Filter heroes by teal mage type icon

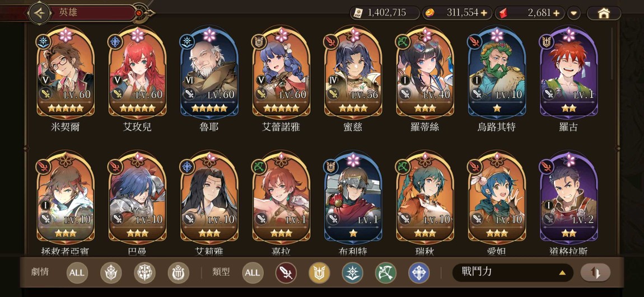352,273
